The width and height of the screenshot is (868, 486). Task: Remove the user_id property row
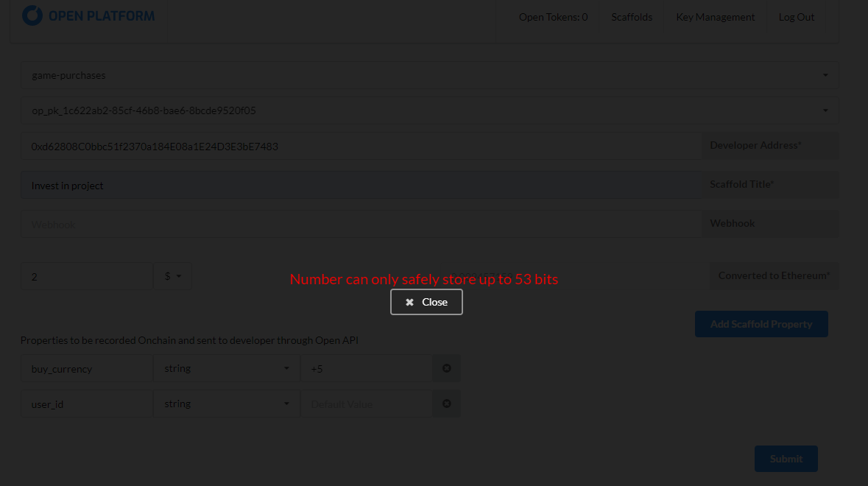(x=446, y=403)
